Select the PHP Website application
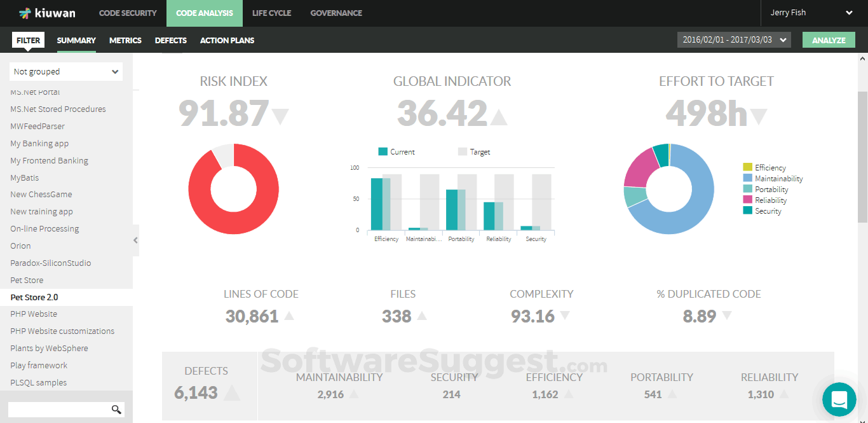 [x=34, y=314]
